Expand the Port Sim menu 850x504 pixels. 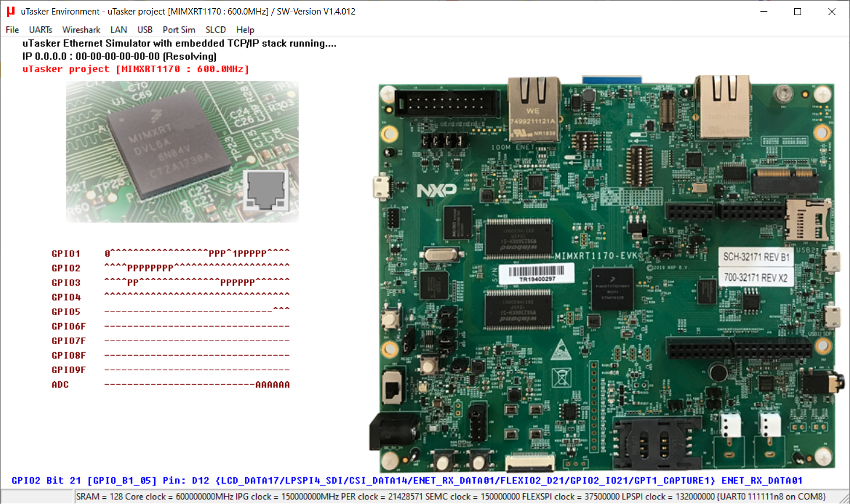coord(179,30)
